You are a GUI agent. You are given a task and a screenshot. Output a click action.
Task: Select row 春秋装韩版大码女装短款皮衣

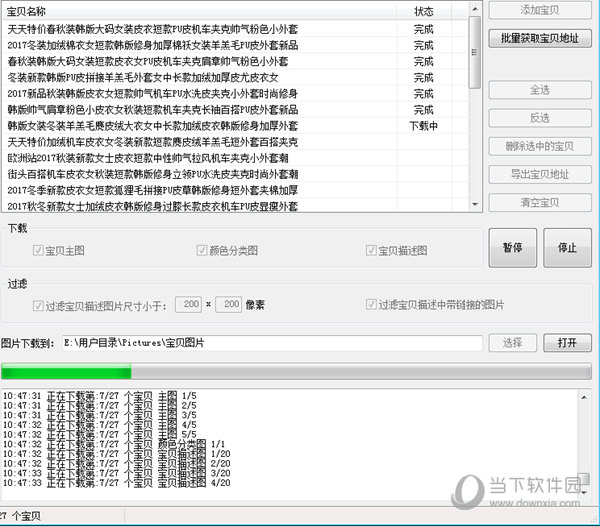[x=235, y=61]
